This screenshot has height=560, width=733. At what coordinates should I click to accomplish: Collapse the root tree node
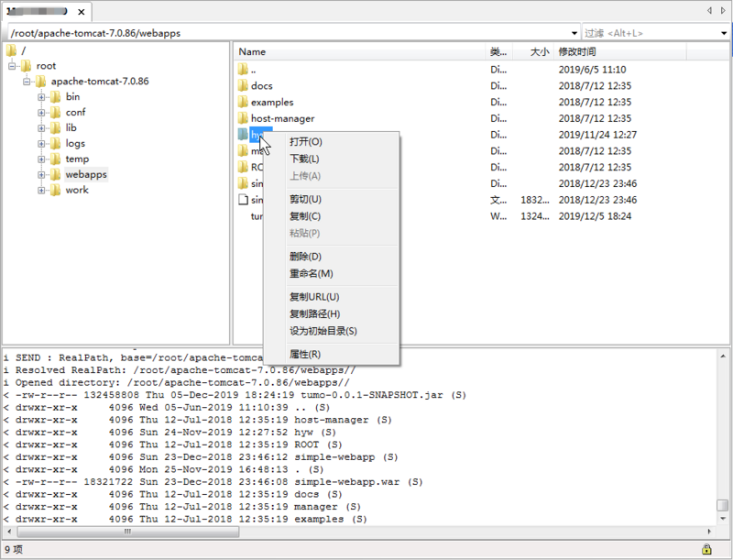12,66
